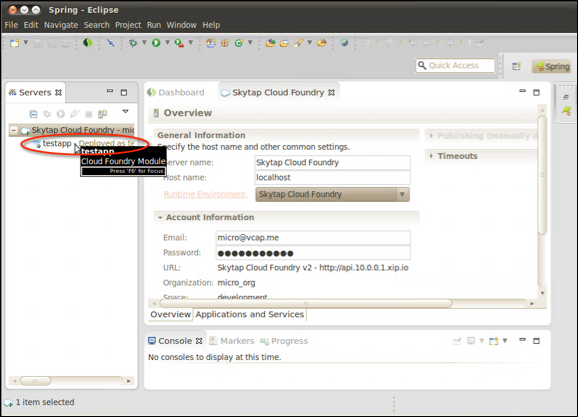The image size is (578, 417).
Task: Open the Help menu
Action: point(211,25)
